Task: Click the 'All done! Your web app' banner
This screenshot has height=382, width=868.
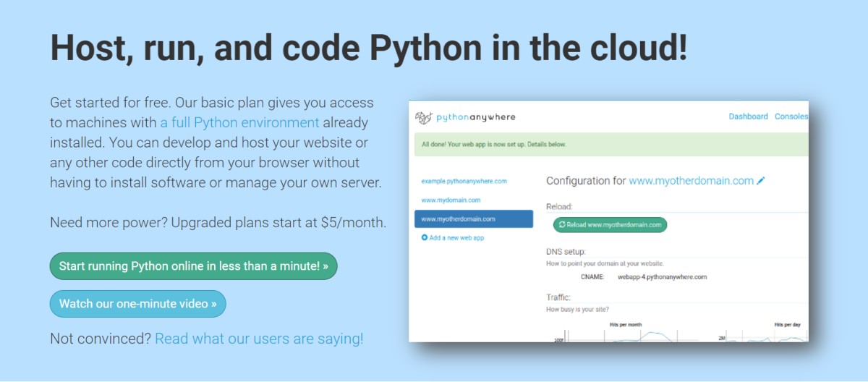Action: tap(611, 144)
